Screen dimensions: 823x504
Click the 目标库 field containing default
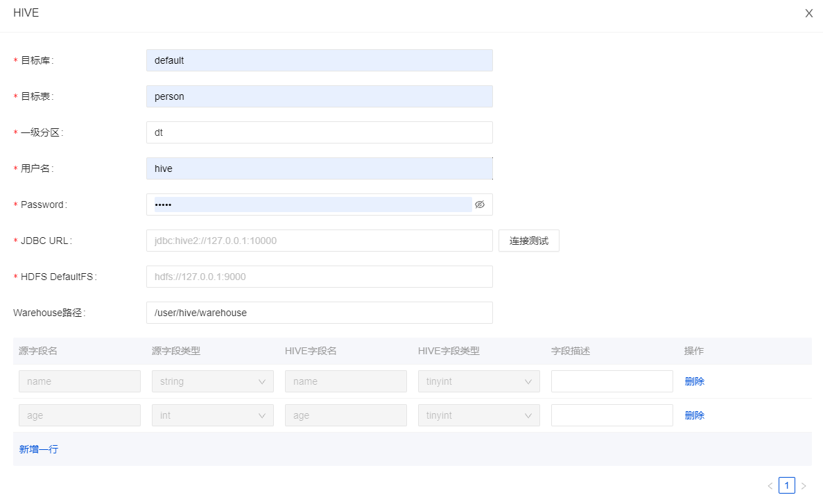tap(319, 60)
